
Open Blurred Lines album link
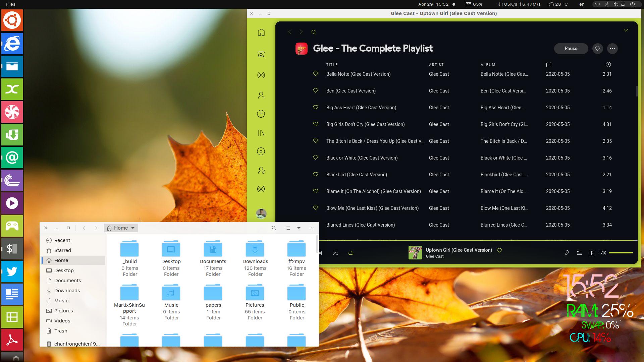pyautogui.click(x=504, y=225)
